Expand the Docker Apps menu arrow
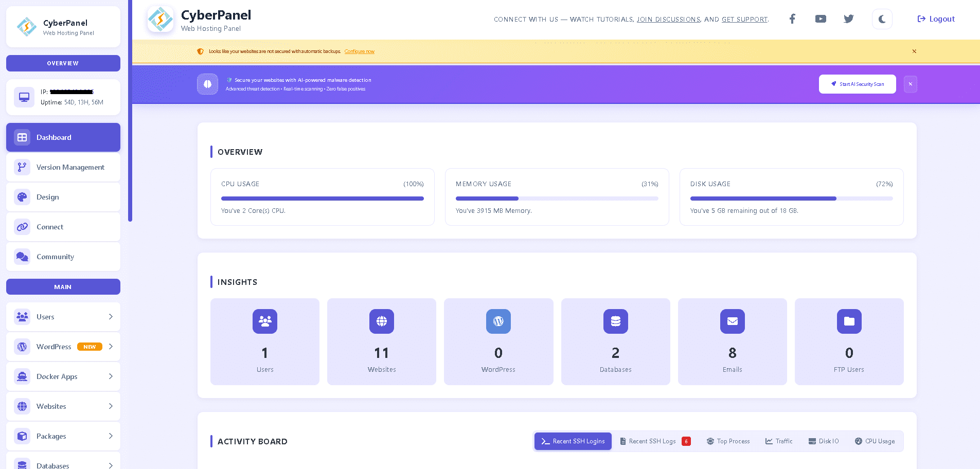 111,376
